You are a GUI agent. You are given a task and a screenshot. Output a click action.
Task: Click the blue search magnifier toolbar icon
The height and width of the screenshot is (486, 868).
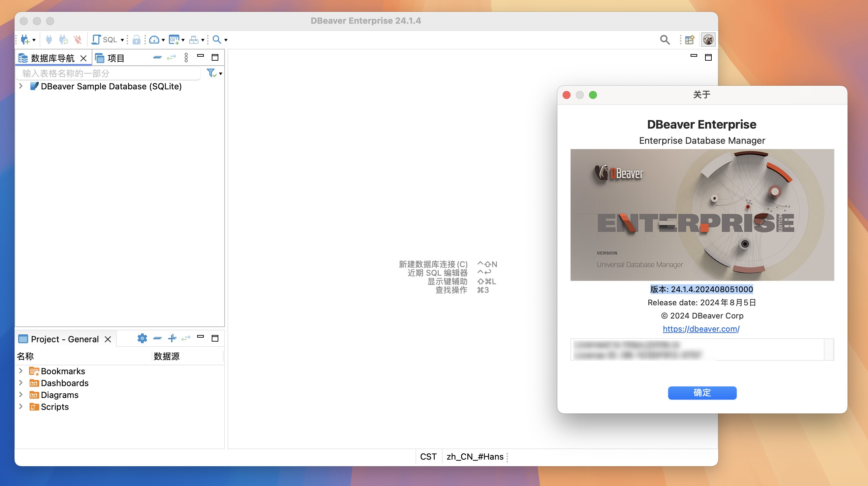pyautogui.click(x=217, y=40)
